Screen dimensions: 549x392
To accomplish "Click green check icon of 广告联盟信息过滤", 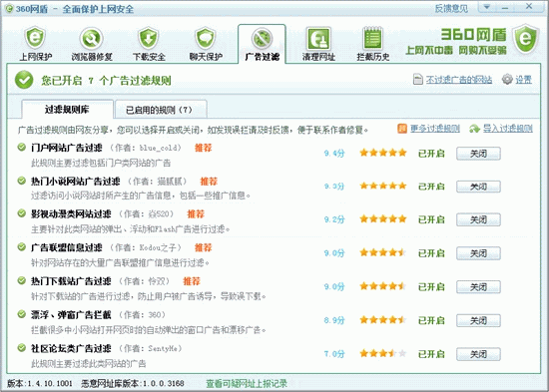I will click(22, 246).
